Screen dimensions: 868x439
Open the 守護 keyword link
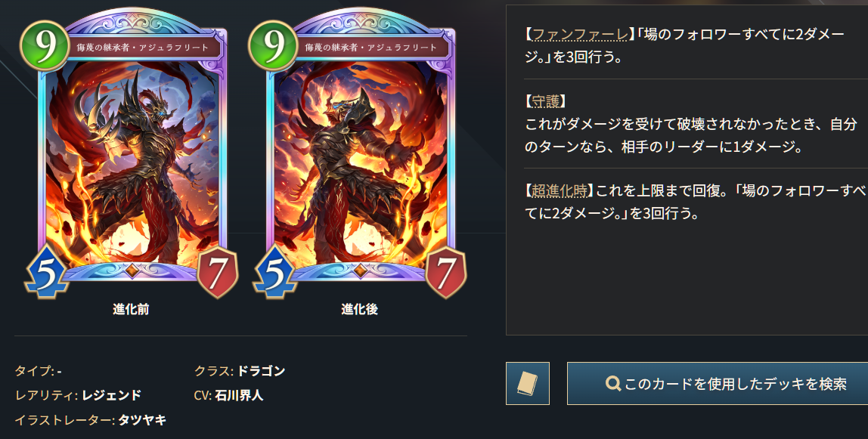pyautogui.click(x=546, y=101)
